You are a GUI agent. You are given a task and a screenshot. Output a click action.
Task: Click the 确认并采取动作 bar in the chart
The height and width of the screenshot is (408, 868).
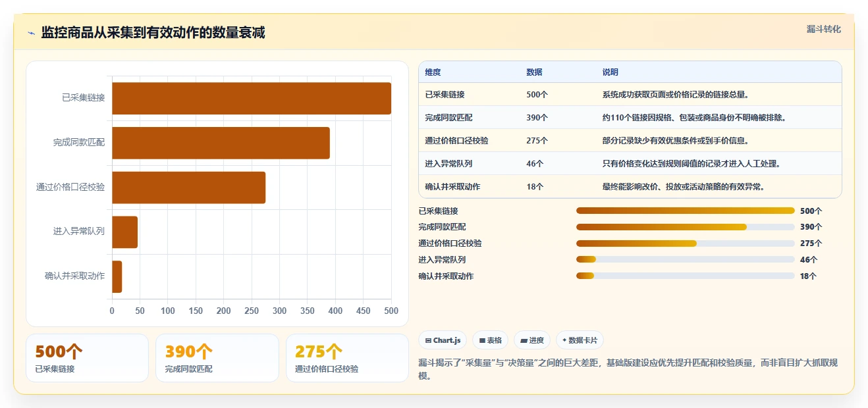click(x=117, y=276)
